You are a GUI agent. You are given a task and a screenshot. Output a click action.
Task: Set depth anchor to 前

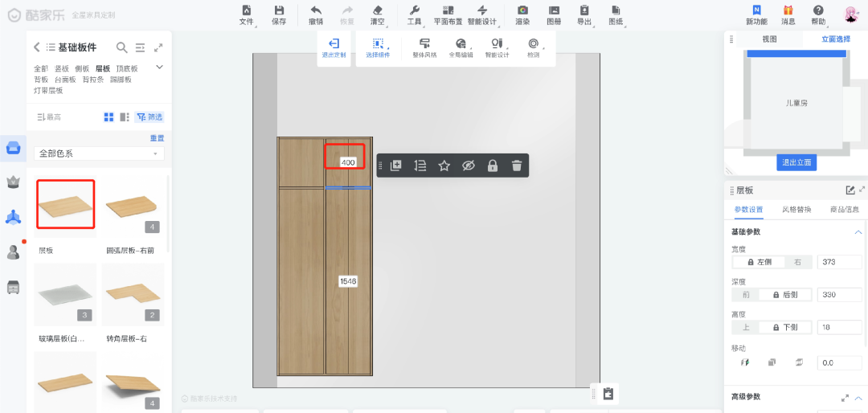(x=745, y=295)
